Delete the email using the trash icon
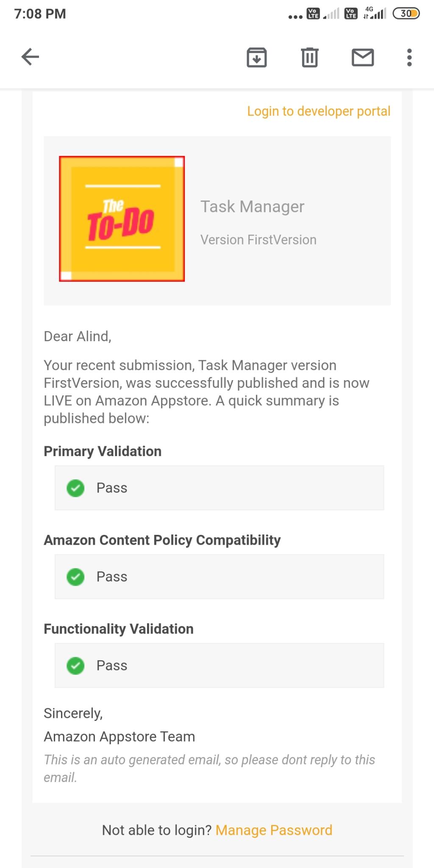The width and height of the screenshot is (434, 868). (x=310, y=57)
